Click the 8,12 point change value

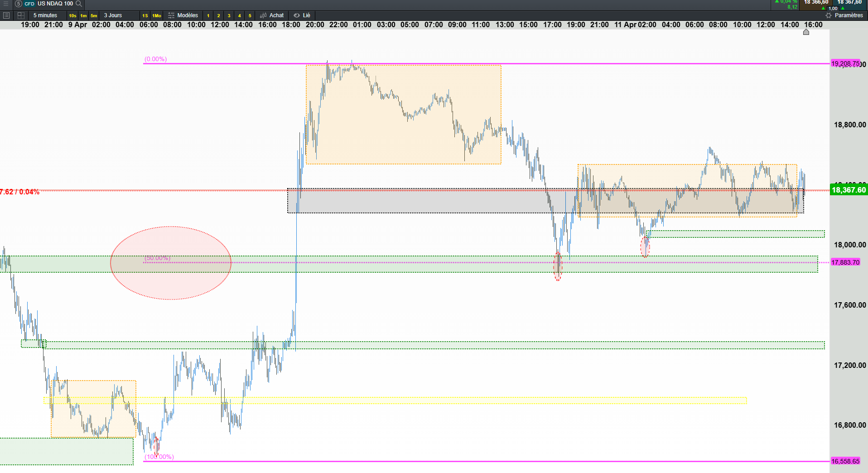792,7
